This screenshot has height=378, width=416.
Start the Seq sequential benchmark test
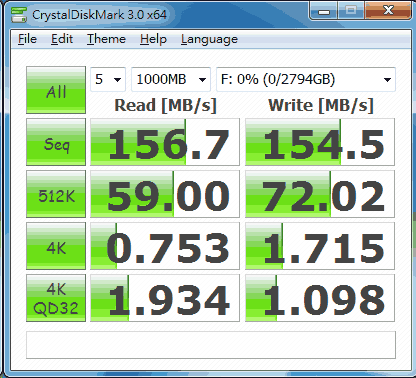tap(56, 142)
